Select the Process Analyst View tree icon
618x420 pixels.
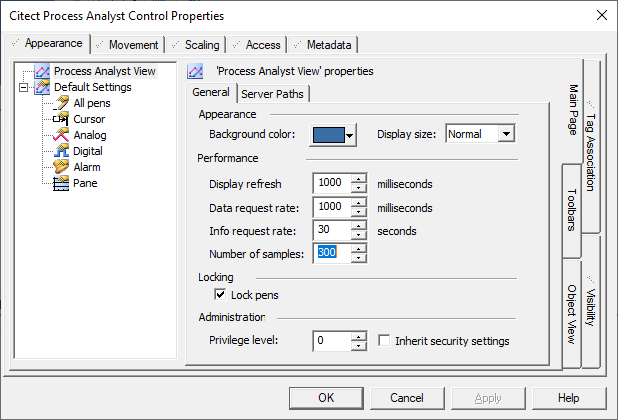(42, 71)
